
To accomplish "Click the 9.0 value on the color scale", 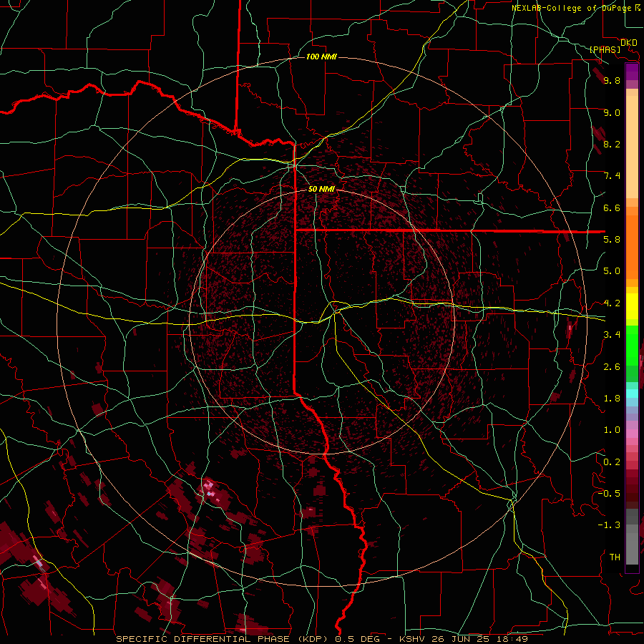I will (612, 112).
